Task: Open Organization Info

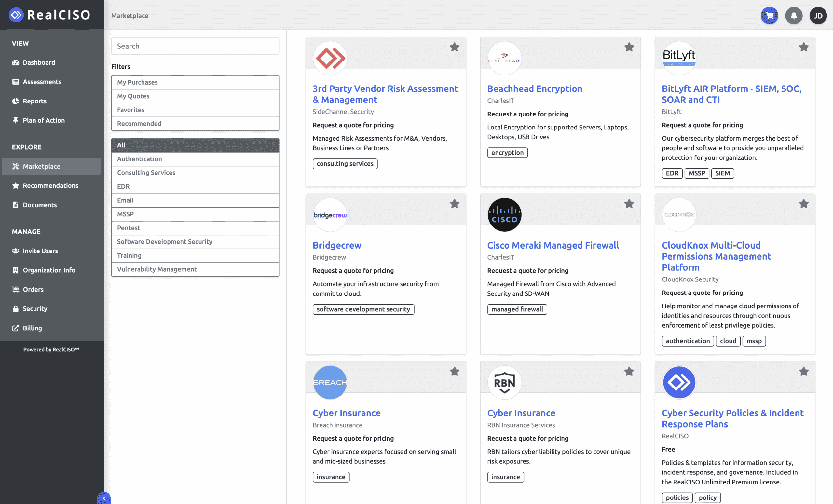Action: [x=51, y=270]
